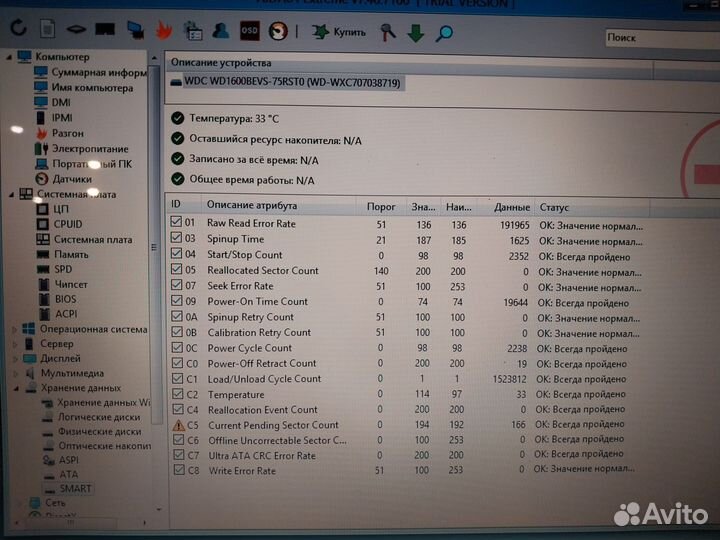
Task: Uncheck Reallocated Sector Count checkbox
Action: click(x=176, y=269)
